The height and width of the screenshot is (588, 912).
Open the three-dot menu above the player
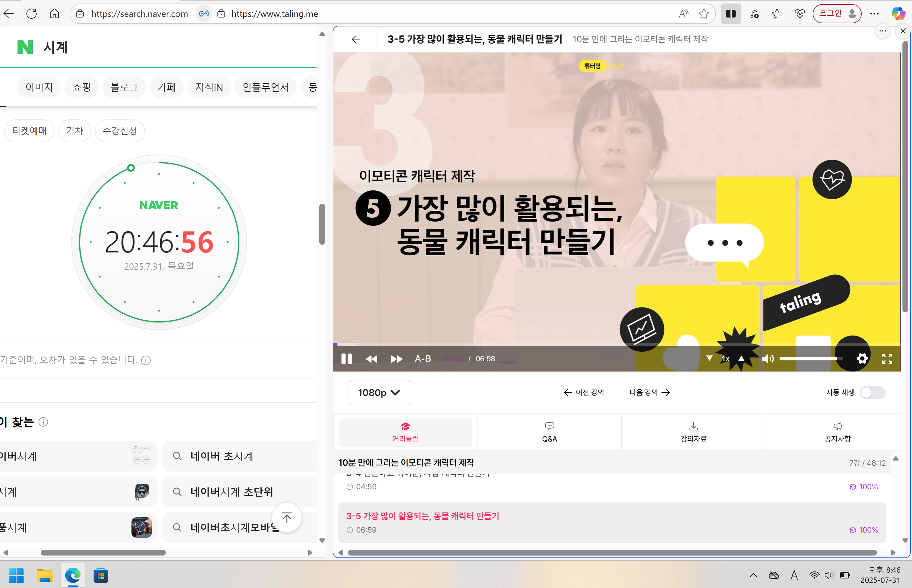[883, 31]
